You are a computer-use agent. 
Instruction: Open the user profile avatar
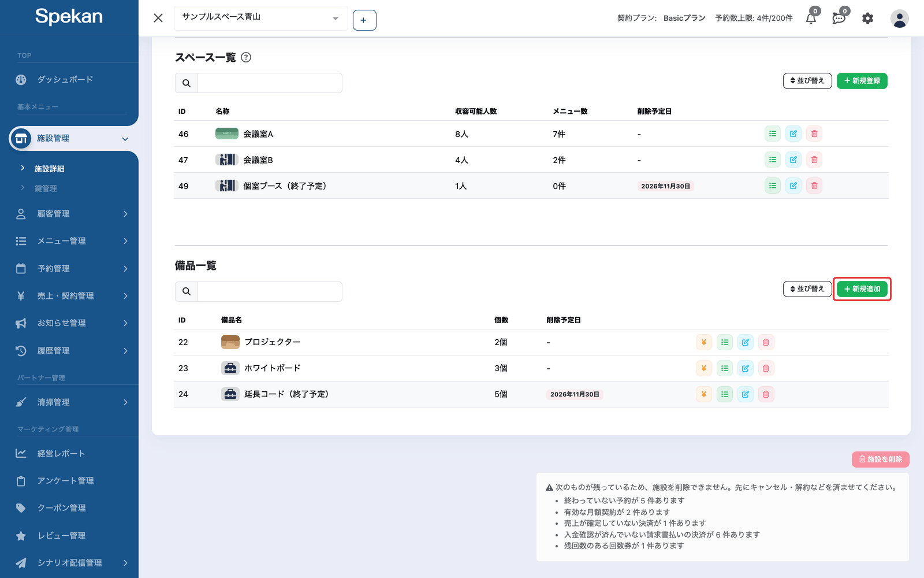(899, 18)
